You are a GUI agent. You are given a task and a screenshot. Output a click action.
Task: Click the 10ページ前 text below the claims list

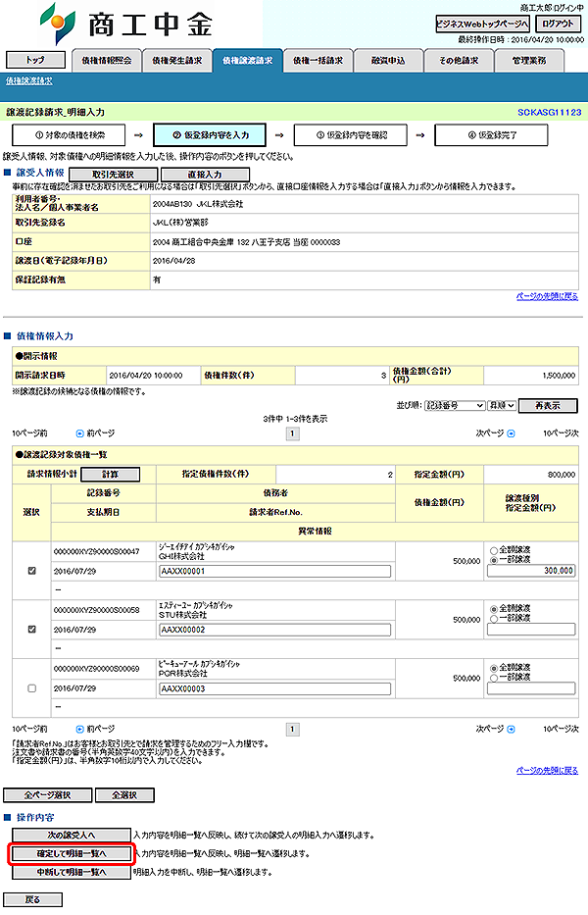click(x=29, y=729)
